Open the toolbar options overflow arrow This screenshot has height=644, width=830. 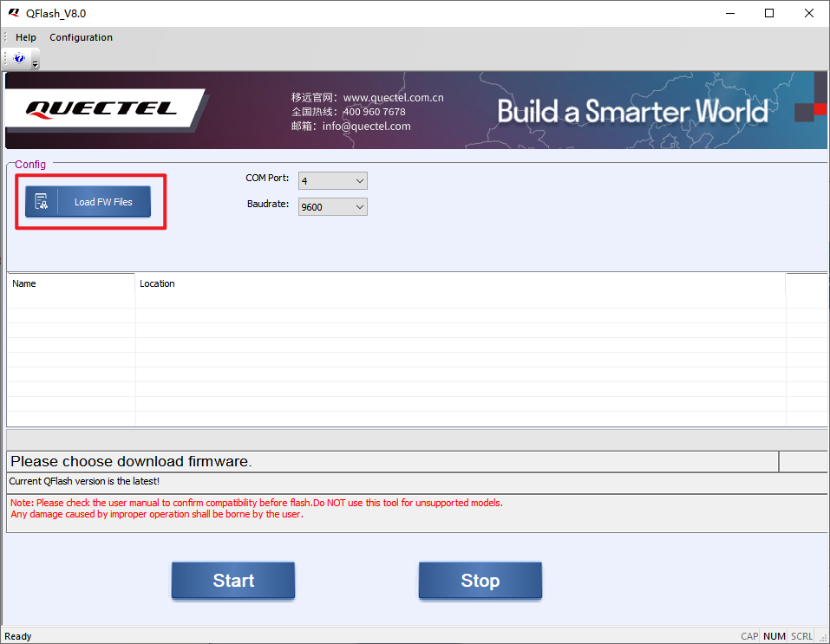coord(36,64)
